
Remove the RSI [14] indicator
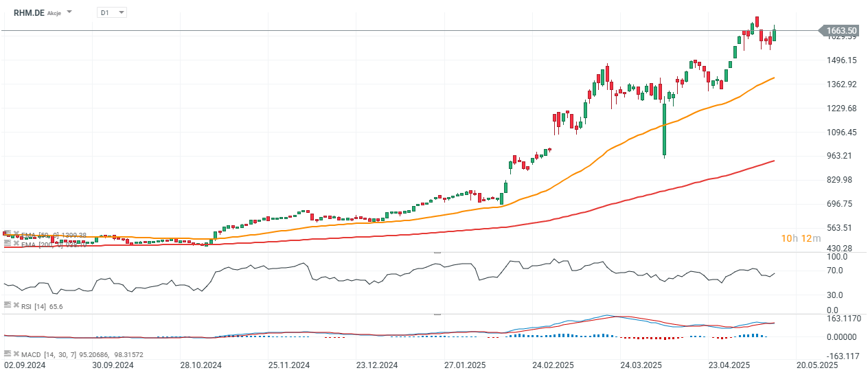[16, 305]
